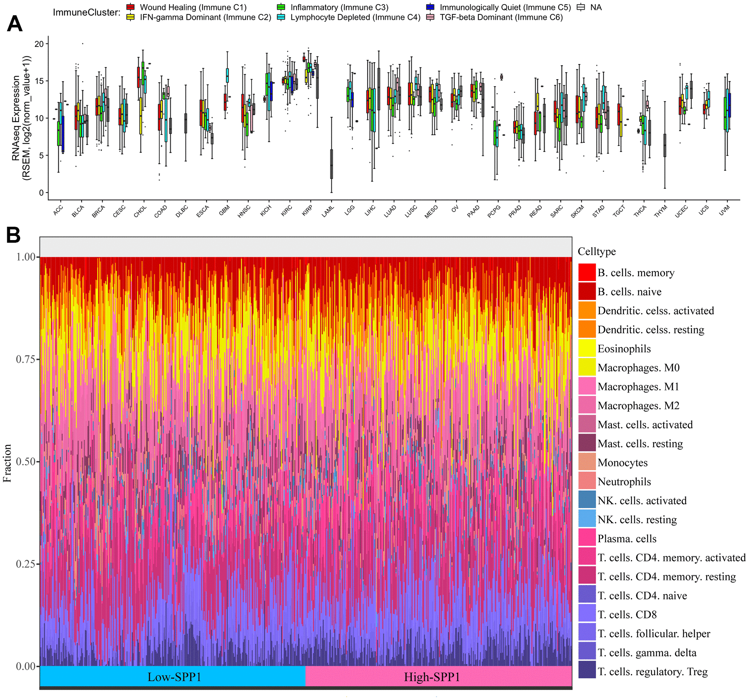Click the 0.25 fraction tick label
Viewport: 749px width, 700px height.
point(26,563)
